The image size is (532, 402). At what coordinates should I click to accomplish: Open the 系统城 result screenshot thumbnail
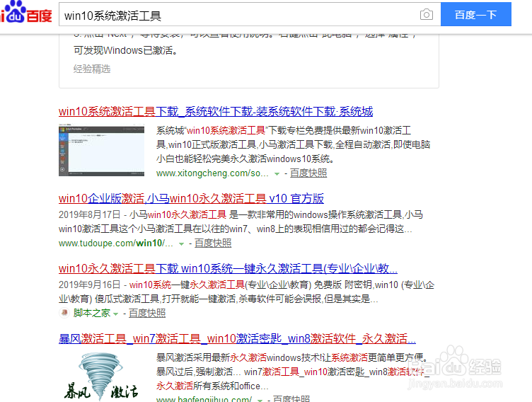(x=101, y=151)
